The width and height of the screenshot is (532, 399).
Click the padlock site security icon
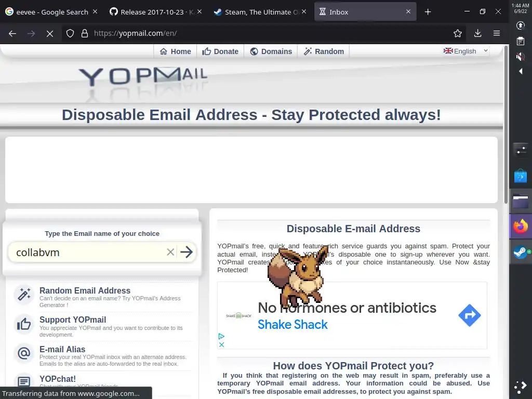(85, 33)
